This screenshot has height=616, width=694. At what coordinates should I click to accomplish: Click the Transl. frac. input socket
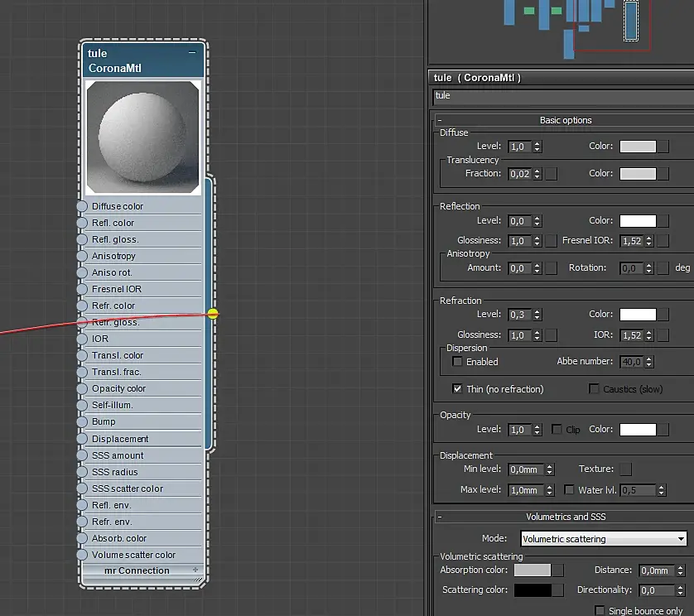tap(82, 373)
